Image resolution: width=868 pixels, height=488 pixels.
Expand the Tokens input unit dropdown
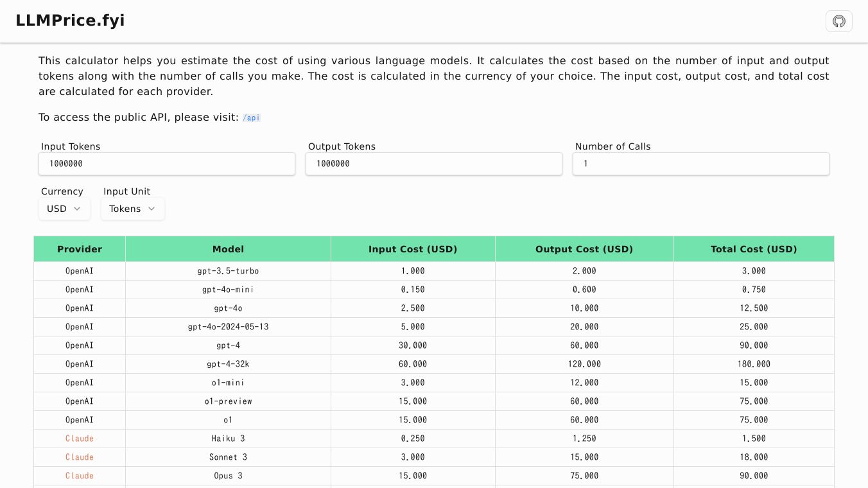pos(132,209)
